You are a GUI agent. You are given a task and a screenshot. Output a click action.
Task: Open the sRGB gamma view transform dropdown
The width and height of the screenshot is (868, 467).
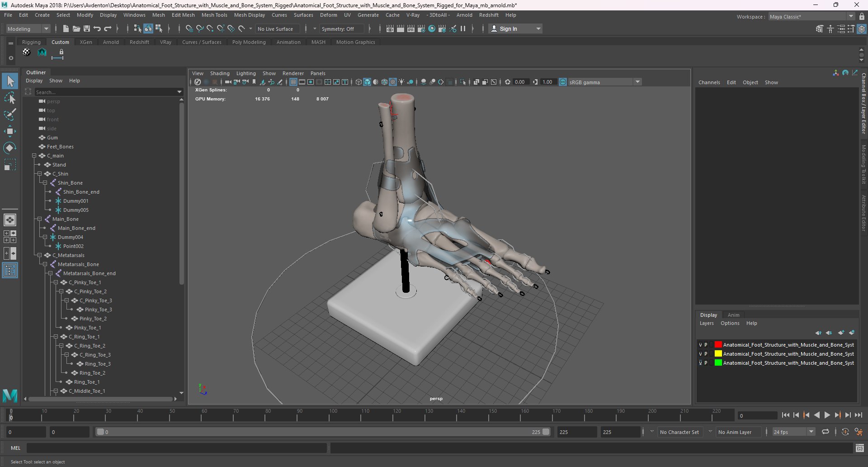click(605, 82)
